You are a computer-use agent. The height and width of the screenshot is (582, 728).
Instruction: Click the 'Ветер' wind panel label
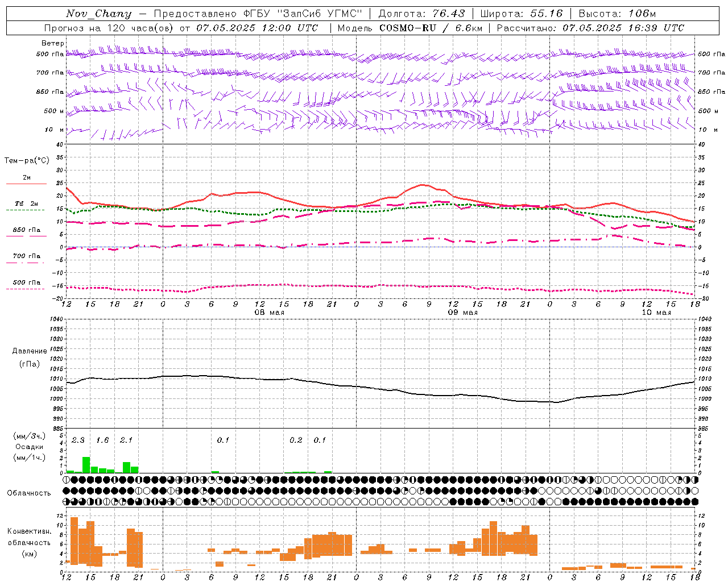tap(52, 43)
